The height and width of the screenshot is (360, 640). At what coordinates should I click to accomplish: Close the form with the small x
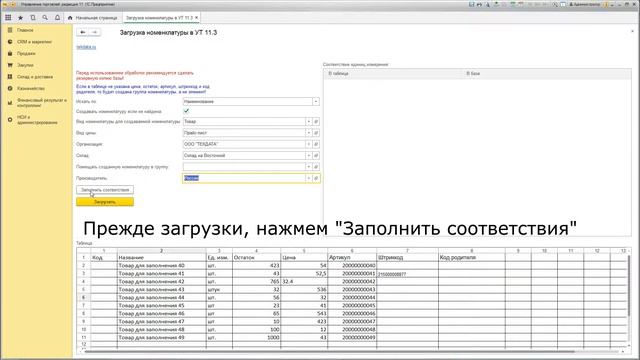[x=632, y=31]
